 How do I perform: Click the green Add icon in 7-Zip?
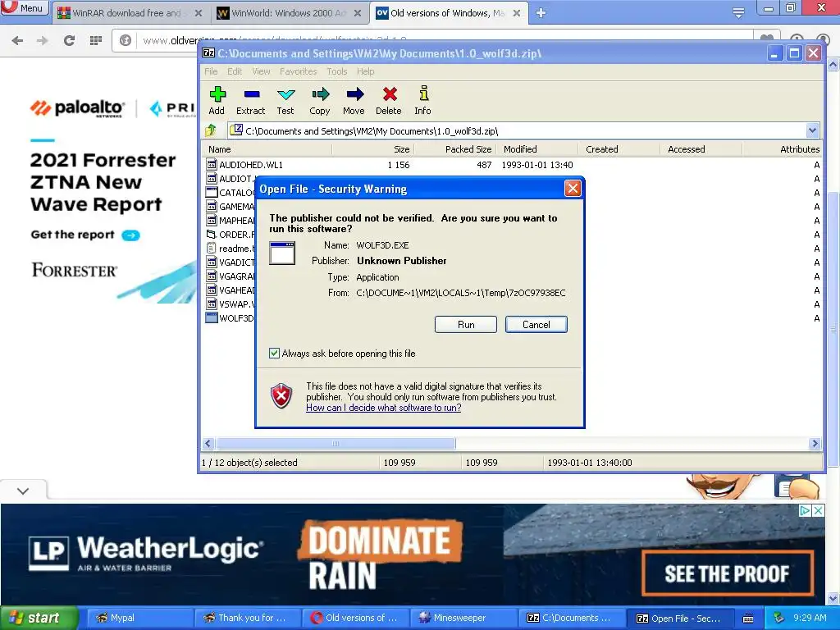point(217,95)
